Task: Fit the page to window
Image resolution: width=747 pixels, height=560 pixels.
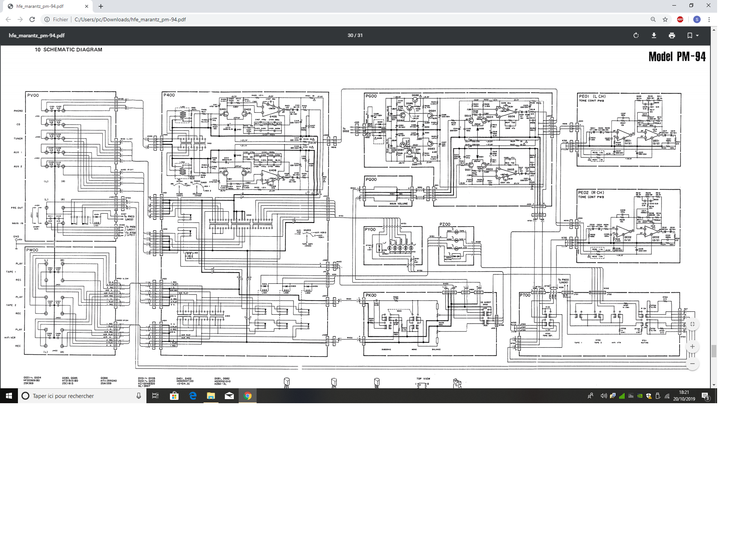Action: click(692, 324)
